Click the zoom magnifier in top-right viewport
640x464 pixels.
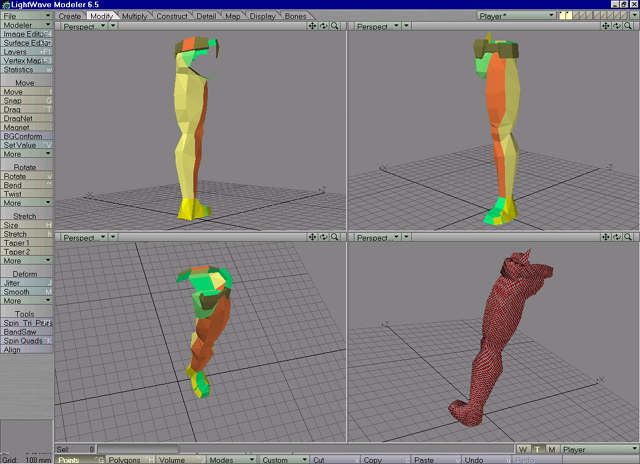pos(628,26)
